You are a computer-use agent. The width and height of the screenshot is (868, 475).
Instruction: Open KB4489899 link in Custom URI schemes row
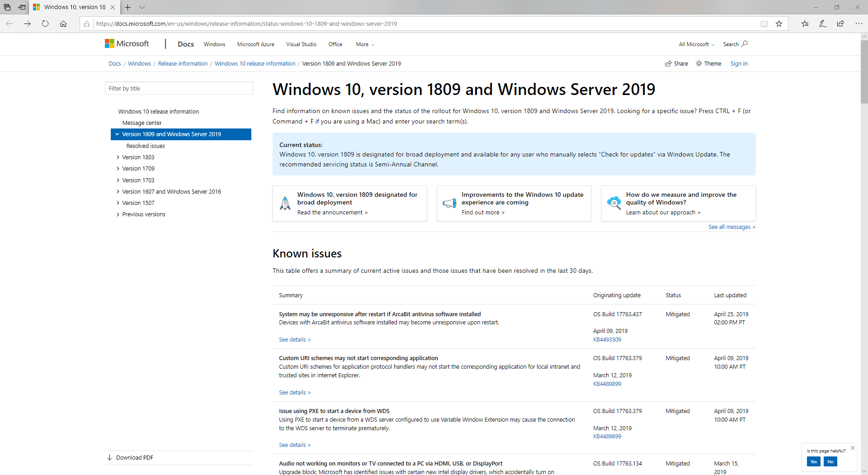coord(607,384)
